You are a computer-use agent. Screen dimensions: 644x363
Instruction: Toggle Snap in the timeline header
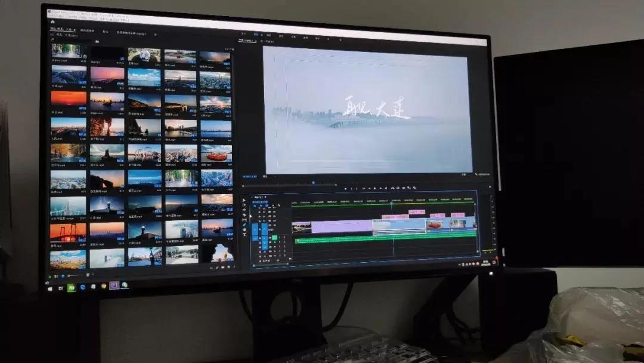(x=261, y=205)
